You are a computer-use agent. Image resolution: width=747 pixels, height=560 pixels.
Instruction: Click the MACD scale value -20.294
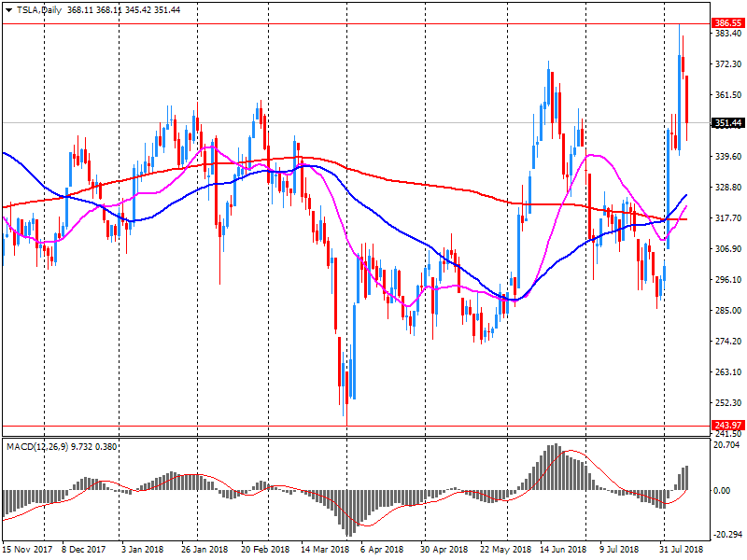coord(728,534)
